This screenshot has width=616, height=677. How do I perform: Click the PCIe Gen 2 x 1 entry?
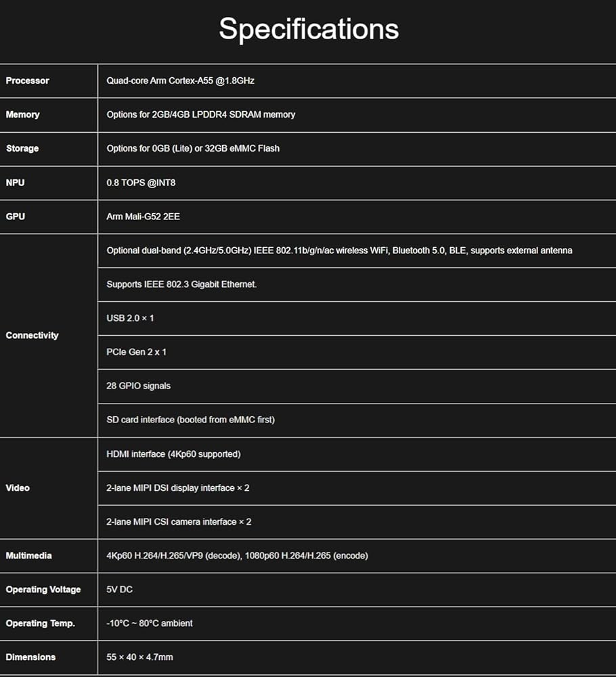[136, 352]
